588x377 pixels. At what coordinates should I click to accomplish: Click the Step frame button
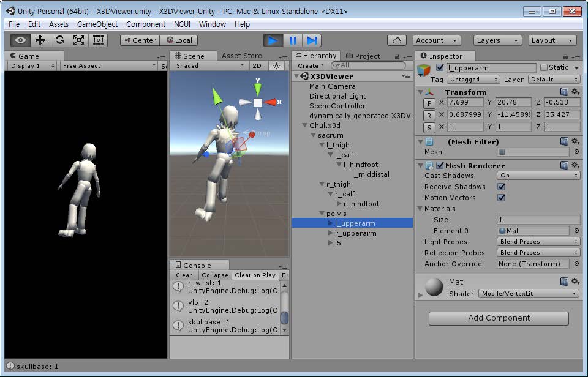pyautogui.click(x=312, y=40)
